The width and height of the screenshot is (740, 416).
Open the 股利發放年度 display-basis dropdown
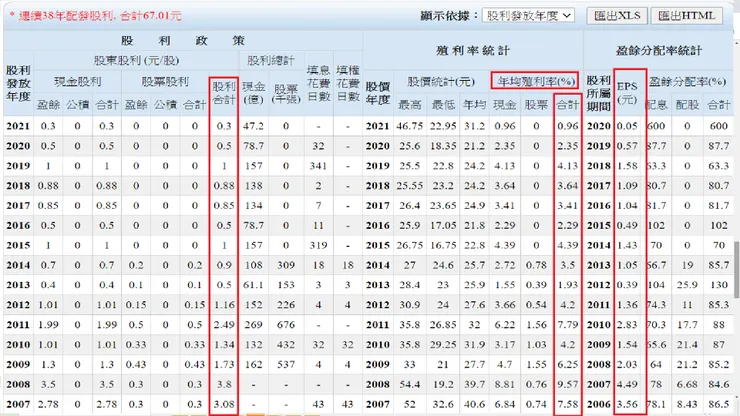pos(528,16)
